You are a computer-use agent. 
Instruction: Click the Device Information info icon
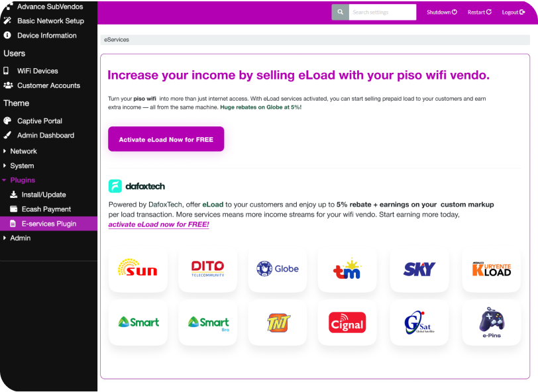point(7,35)
